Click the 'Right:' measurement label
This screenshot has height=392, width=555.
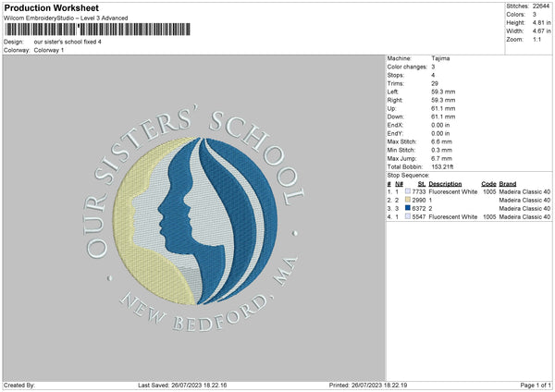[x=395, y=100]
